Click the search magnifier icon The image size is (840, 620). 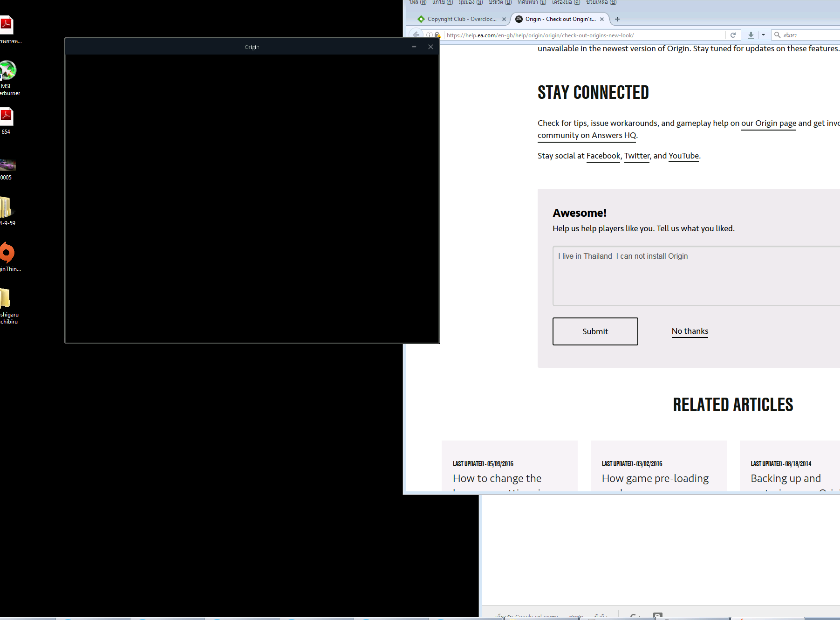(777, 35)
